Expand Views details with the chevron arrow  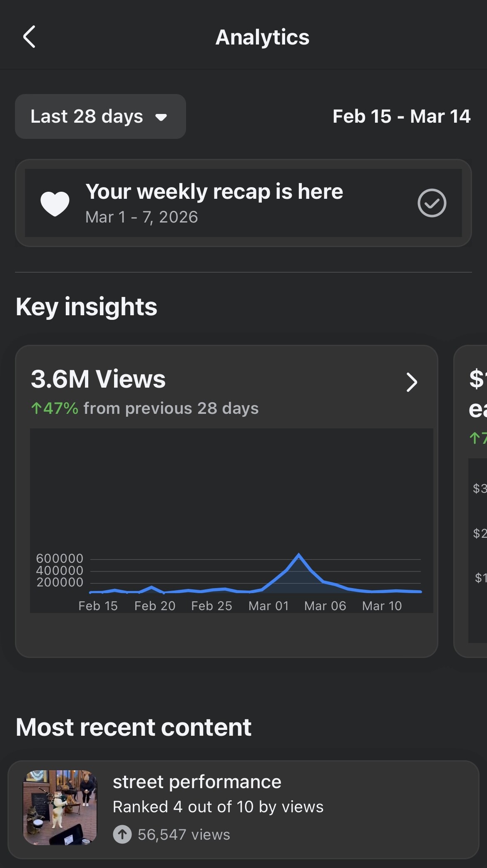pos(411,382)
